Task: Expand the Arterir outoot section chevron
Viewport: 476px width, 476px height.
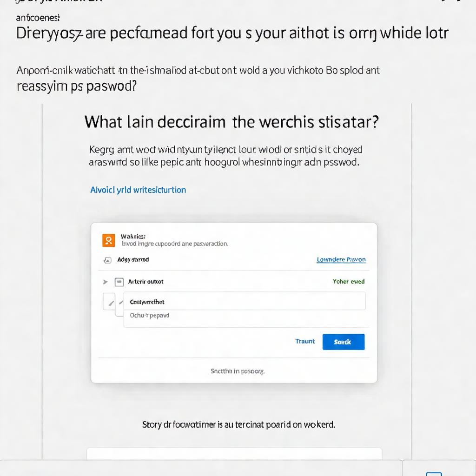Action: tap(105, 282)
